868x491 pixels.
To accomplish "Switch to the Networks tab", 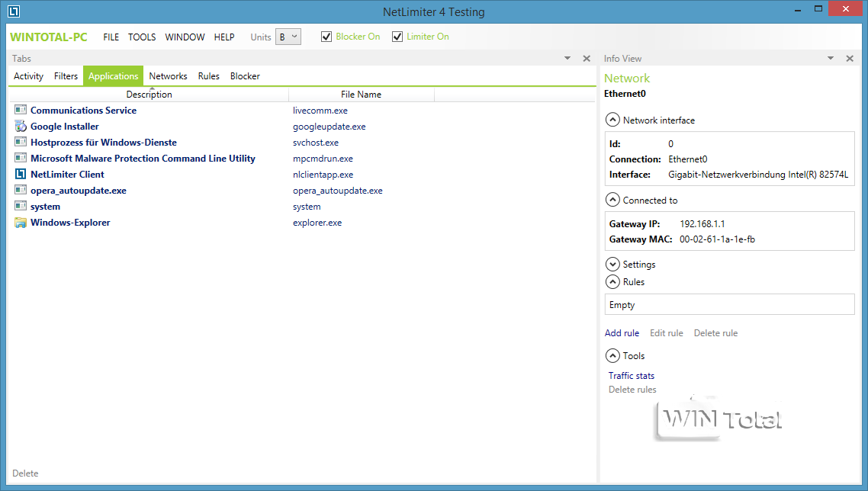I will (168, 76).
